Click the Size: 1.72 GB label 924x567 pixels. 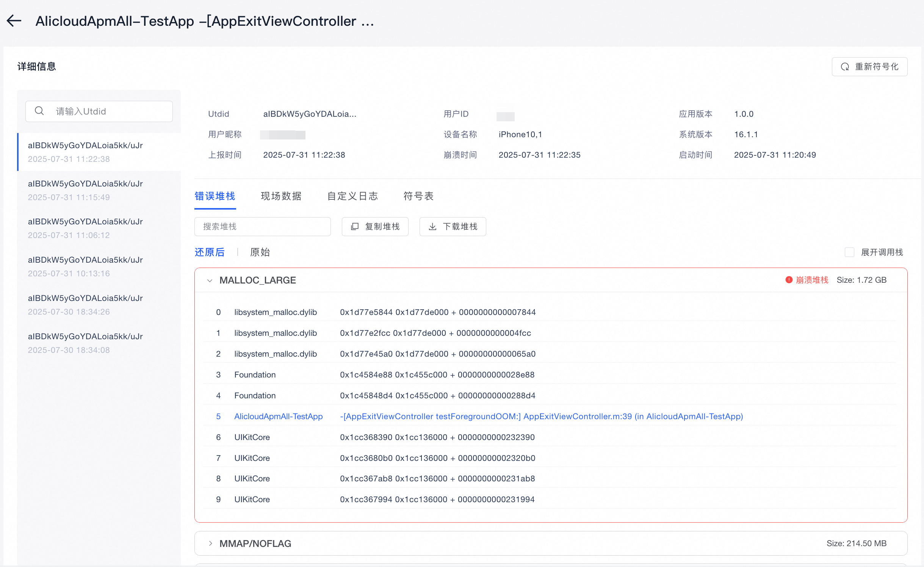point(861,280)
